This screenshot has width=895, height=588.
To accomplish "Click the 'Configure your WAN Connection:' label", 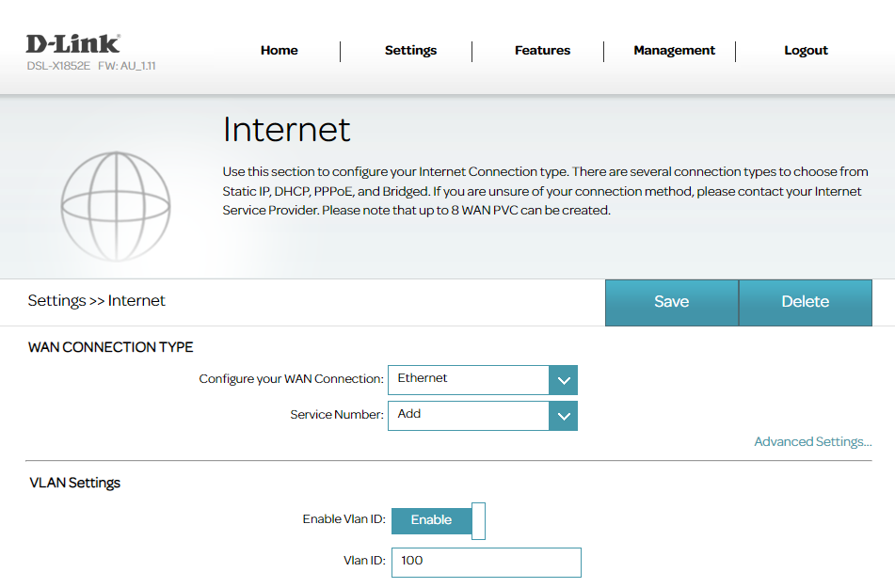I will pos(291,379).
